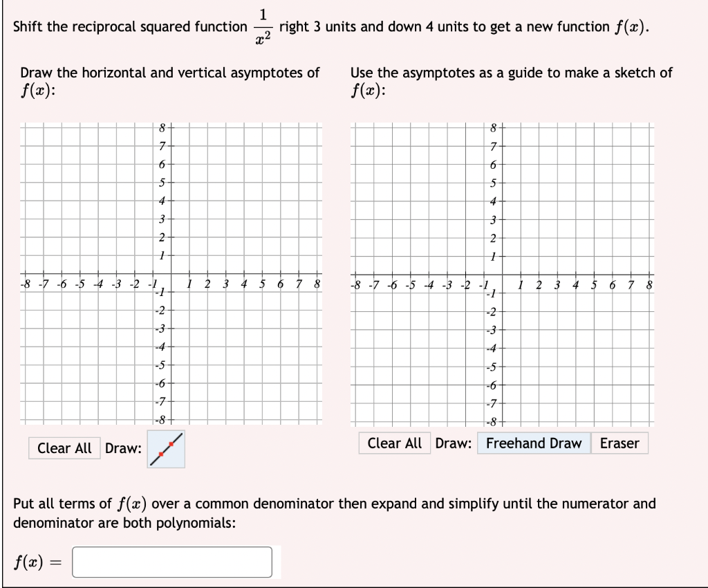The width and height of the screenshot is (708, 588).
Task: Click the f(x) answer input field
Action: pos(173,562)
